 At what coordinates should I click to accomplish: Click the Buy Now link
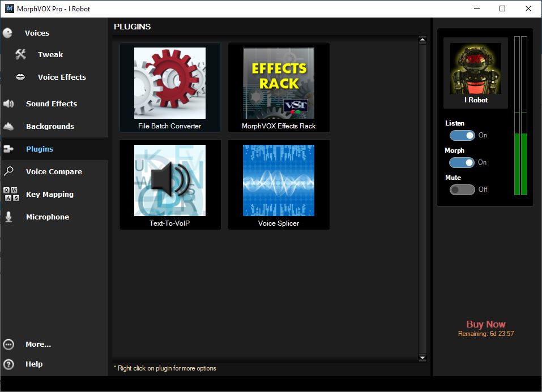(x=486, y=324)
